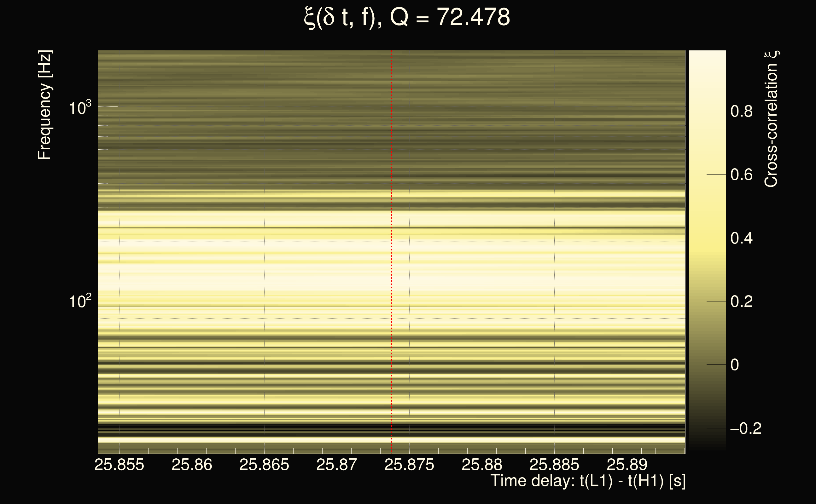Click the 25.855 x-axis tick label
Screen dimensions: 816x504
click(119, 465)
